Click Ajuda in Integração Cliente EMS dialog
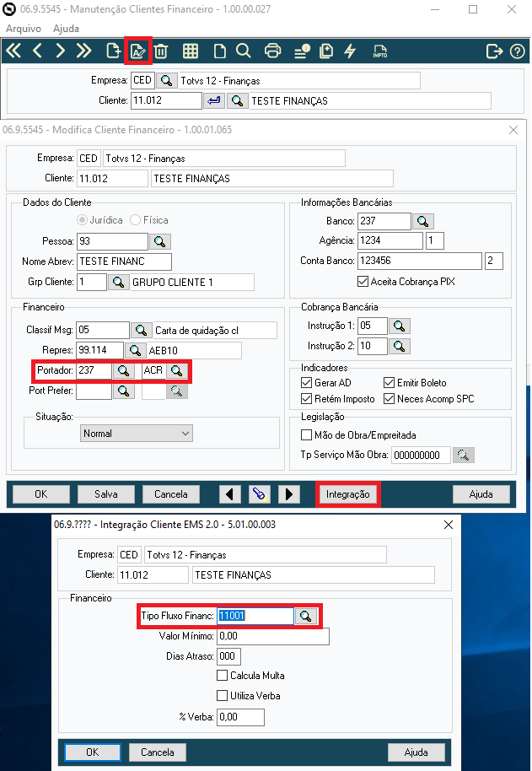Screen dimensions: 532x771 click(x=416, y=752)
